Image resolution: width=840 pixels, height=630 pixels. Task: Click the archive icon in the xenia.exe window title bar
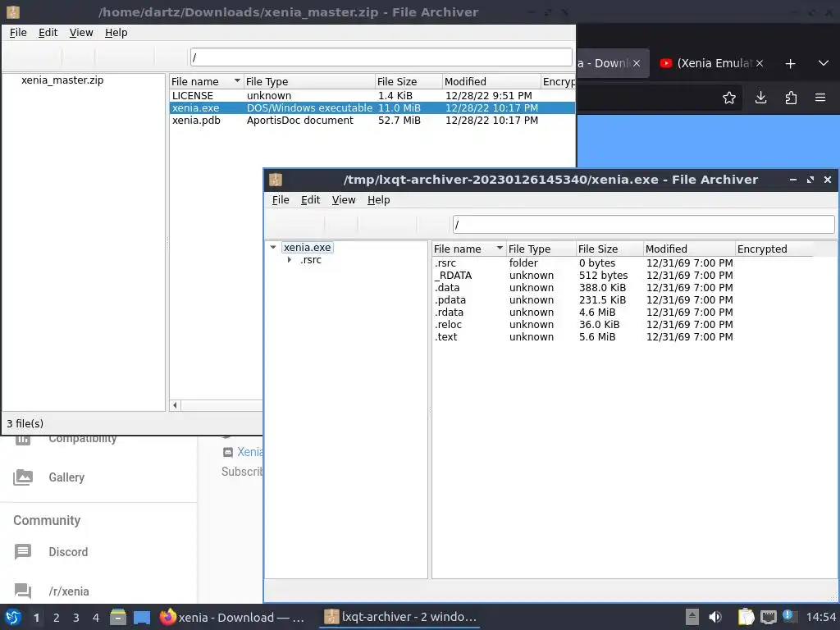click(276, 180)
